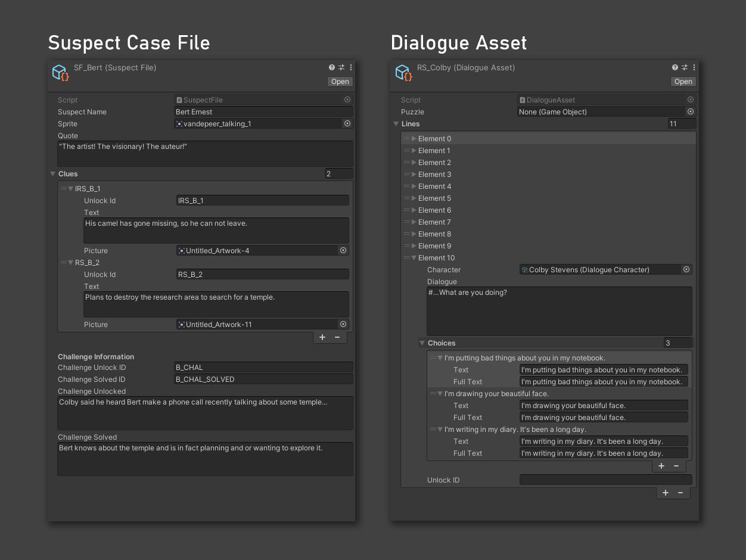Screen dimensions: 746x560
Task: Remove a choice with minus button
Action: (676, 466)
